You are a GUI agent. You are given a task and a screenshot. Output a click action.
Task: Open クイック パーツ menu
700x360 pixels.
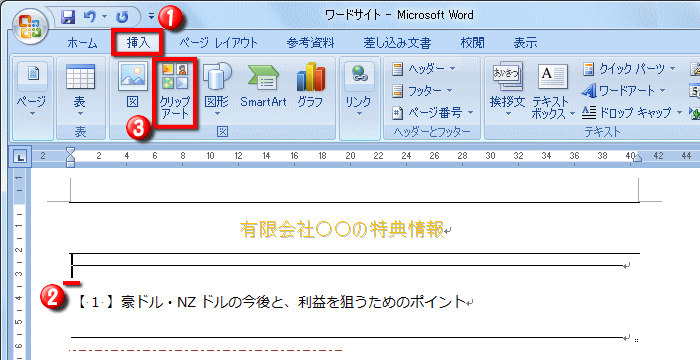click(x=629, y=69)
